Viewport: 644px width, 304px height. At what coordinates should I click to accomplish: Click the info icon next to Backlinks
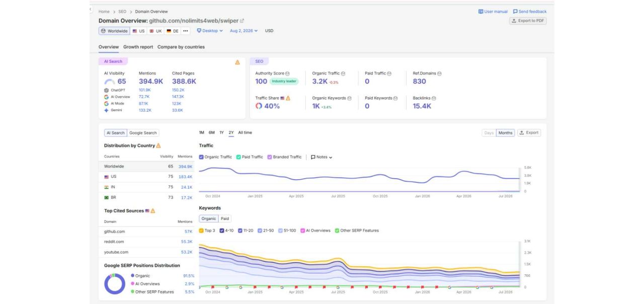tap(434, 98)
